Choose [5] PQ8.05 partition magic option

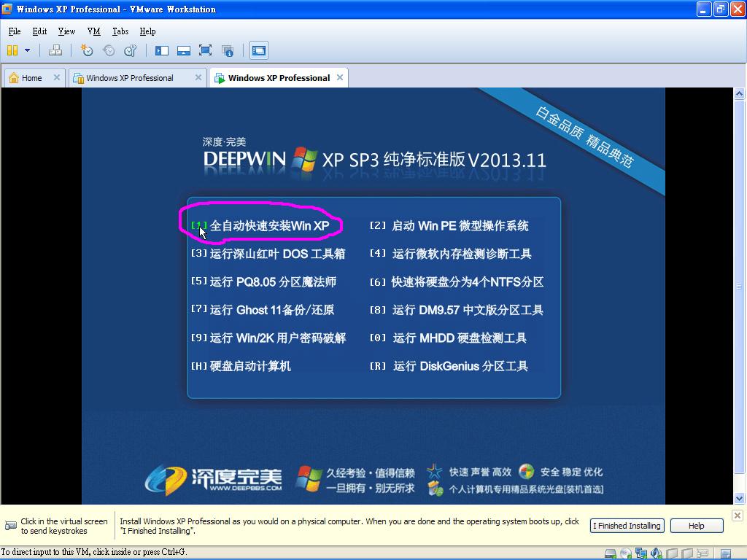click(263, 282)
